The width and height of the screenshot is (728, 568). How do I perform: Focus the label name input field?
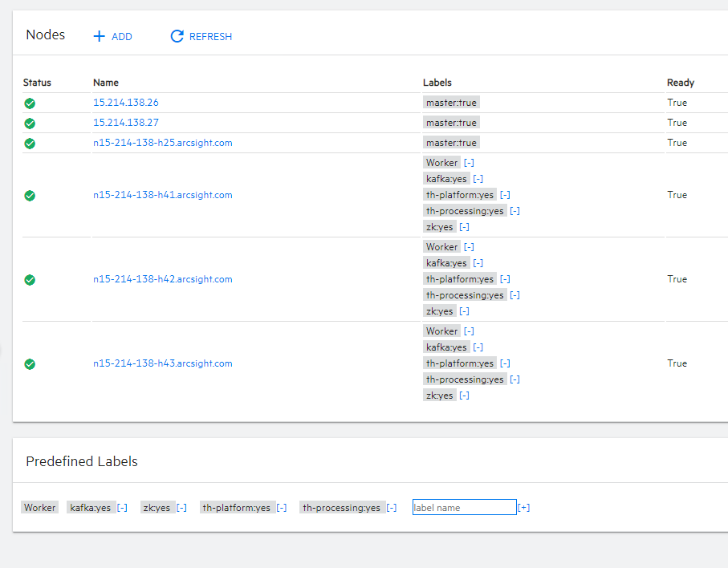(x=464, y=507)
